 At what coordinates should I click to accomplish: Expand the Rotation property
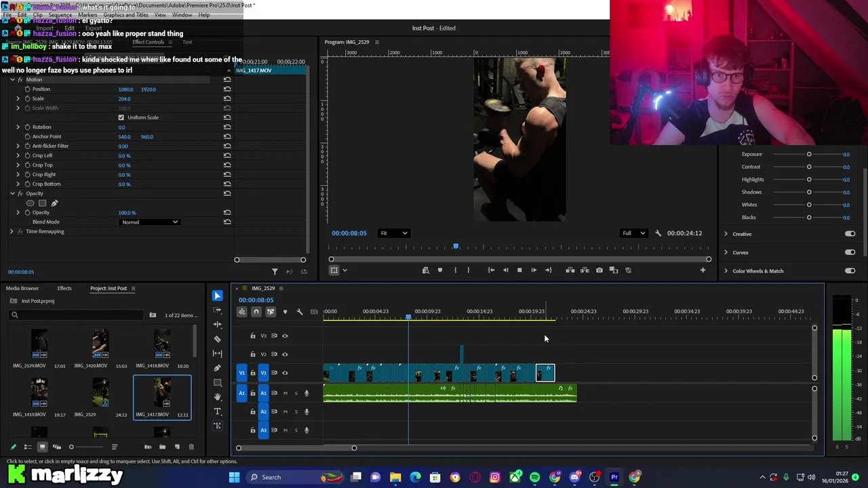tap(18, 127)
